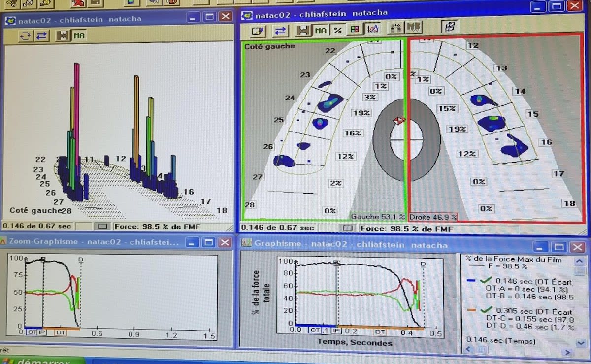This screenshot has width=591, height=364.
Task: Click 'Force: 98.5 % de FMF' in 2D status bar
Action: click(x=407, y=229)
